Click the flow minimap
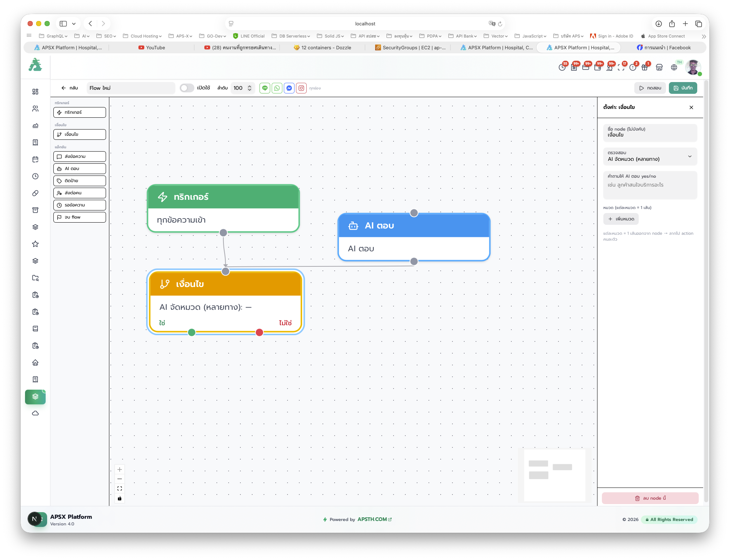Image resolution: width=730 pixels, height=560 pixels. [554, 475]
